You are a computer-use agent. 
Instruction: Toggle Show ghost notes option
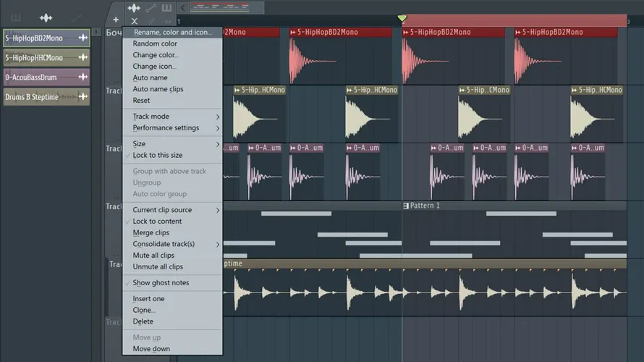pos(172,282)
